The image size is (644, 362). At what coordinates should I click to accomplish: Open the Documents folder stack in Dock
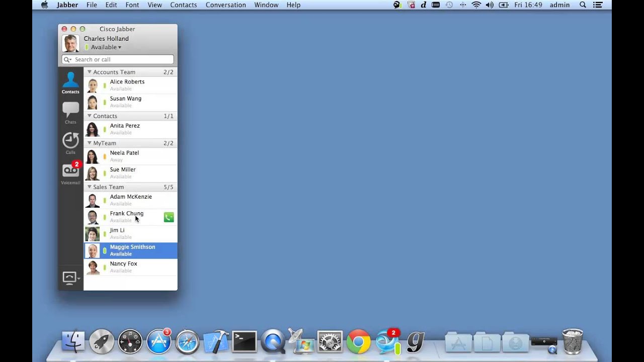coord(487,341)
